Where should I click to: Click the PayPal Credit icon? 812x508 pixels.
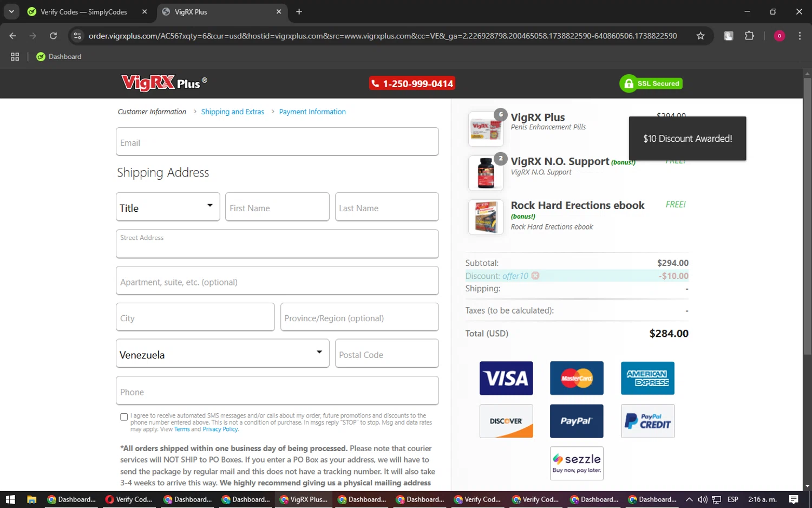tap(647, 421)
